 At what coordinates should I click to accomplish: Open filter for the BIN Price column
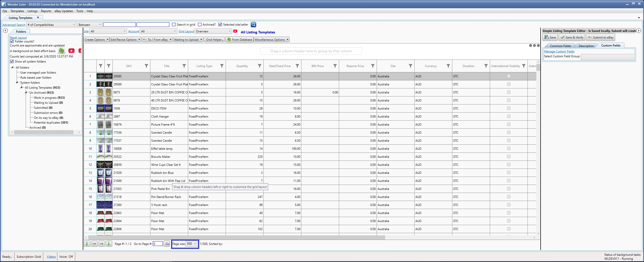[x=335, y=66]
